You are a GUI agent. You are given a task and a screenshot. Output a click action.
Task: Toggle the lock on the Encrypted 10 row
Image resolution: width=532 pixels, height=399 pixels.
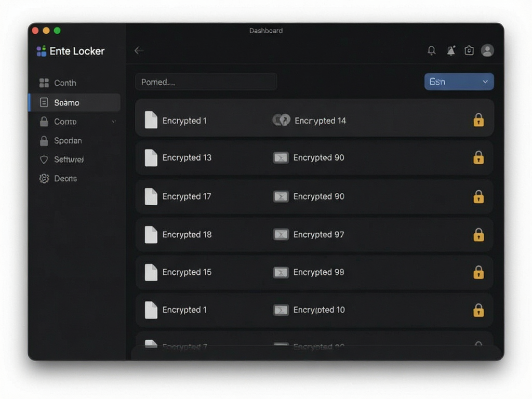[478, 310]
